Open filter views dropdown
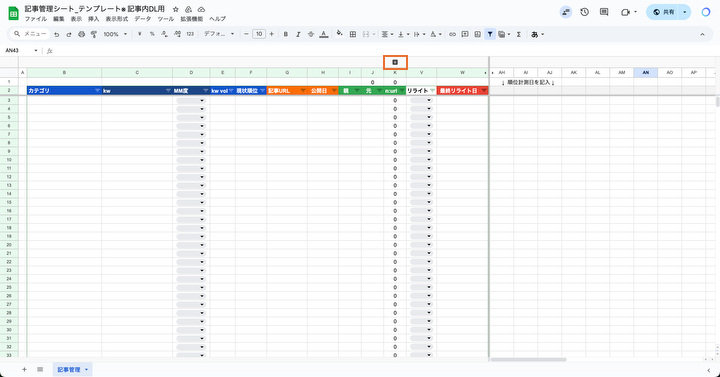Screen dimensions: 720x377 (x=504, y=34)
